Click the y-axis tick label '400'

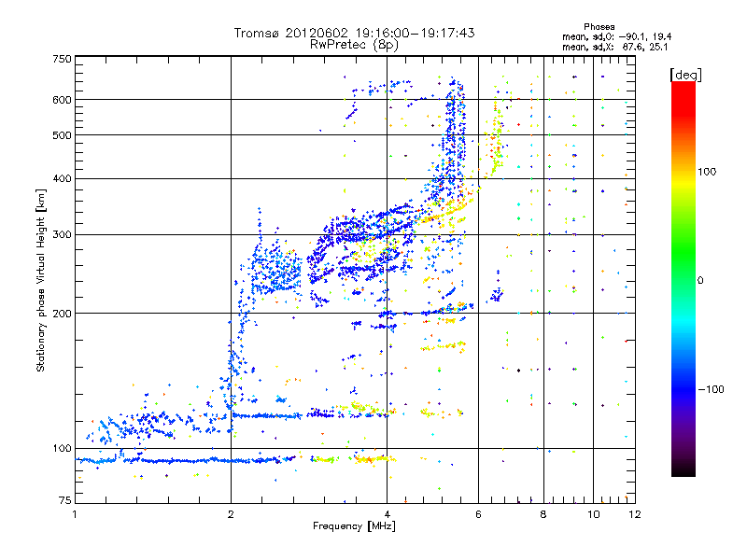(x=62, y=179)
